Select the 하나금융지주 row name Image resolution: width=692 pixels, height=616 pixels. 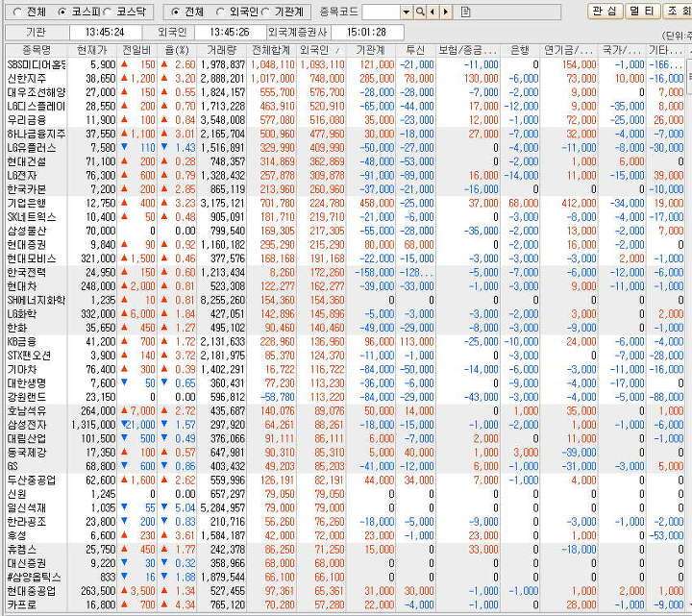coord(37,135)
